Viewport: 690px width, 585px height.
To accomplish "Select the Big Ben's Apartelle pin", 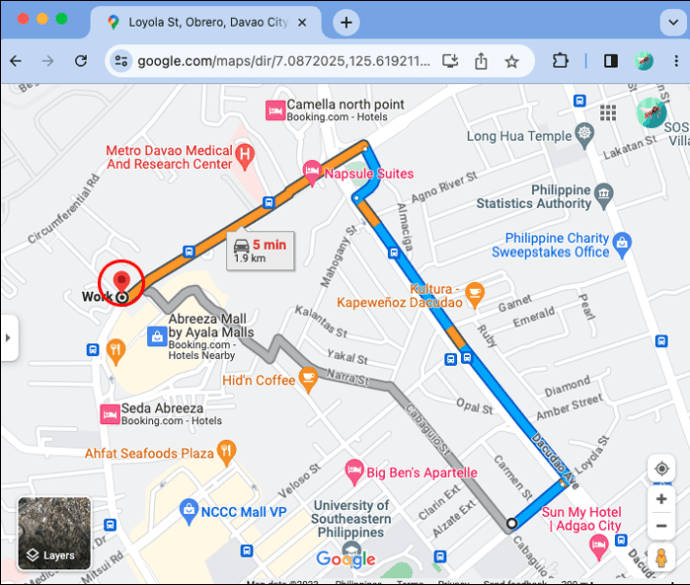I will [x=354, y=472].
